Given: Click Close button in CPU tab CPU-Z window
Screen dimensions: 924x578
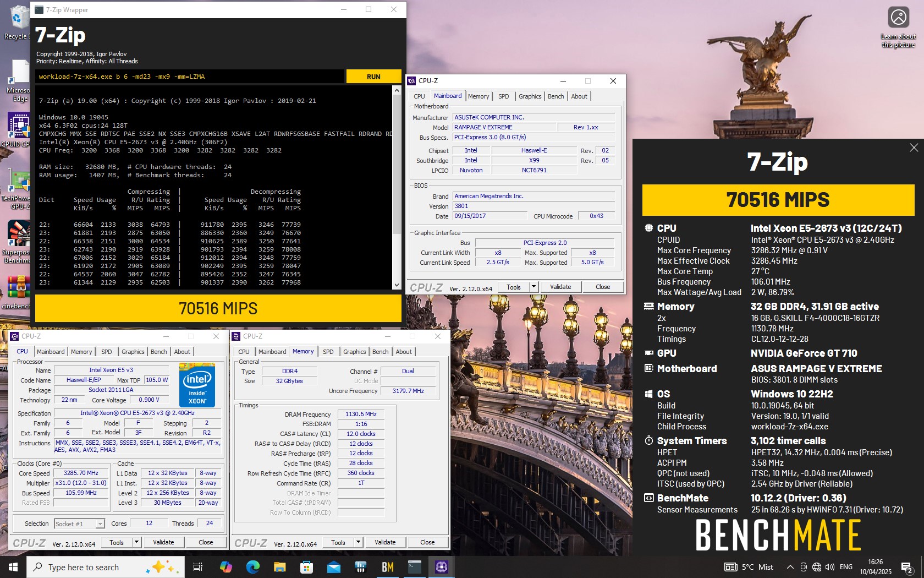Looking at the screenshot, I should click(206, 542).
